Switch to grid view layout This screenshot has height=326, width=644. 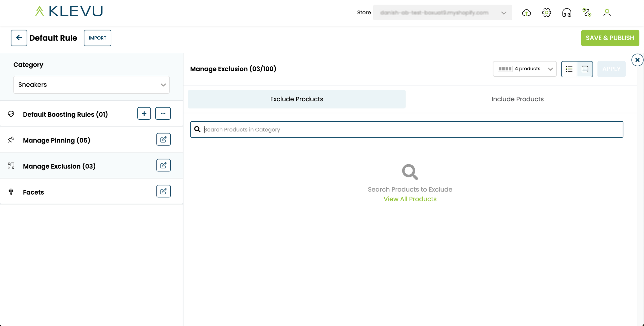(x=585, y=69)
